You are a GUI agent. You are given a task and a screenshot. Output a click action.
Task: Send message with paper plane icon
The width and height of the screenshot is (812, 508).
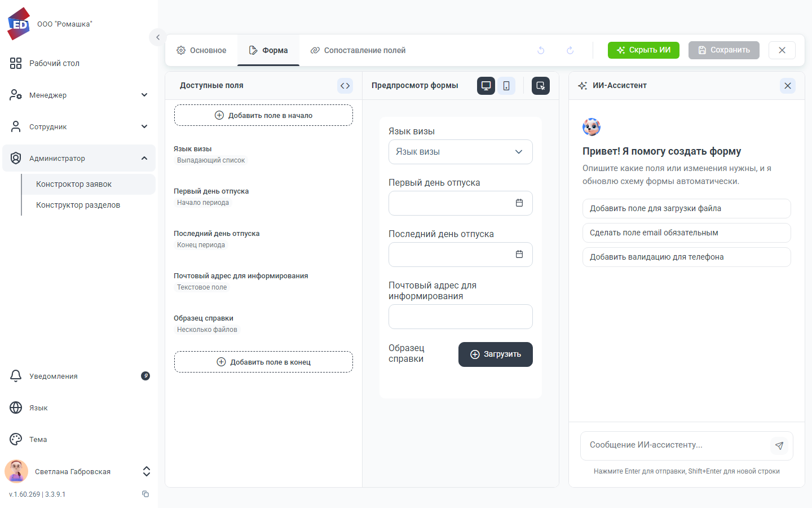click(779, 445)
